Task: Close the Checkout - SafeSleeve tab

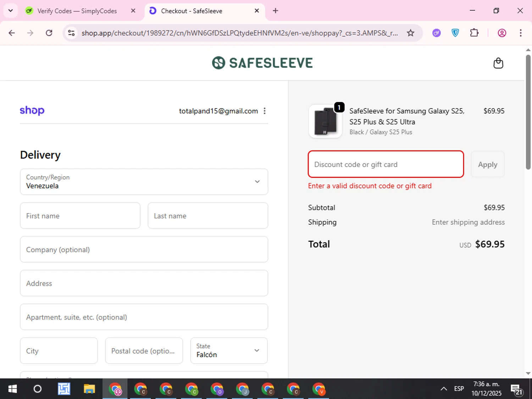Action: (257, 11)
